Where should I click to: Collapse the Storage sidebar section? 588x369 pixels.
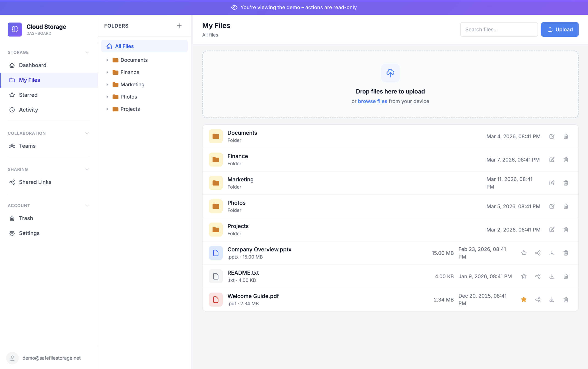[x=87, y=53]
